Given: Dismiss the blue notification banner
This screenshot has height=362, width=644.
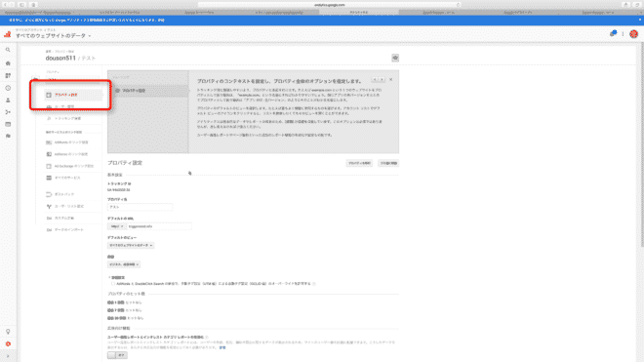Looking at the screenshot, I should [x=639, y=20].
